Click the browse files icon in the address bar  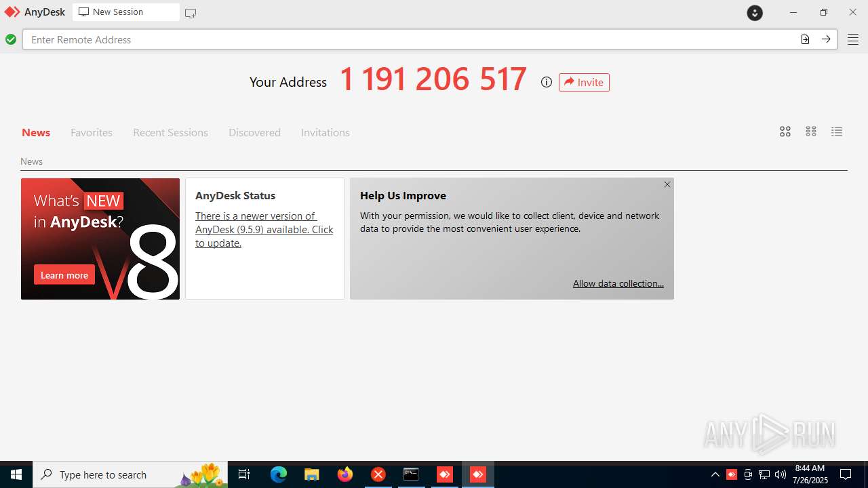click(805, 39)
